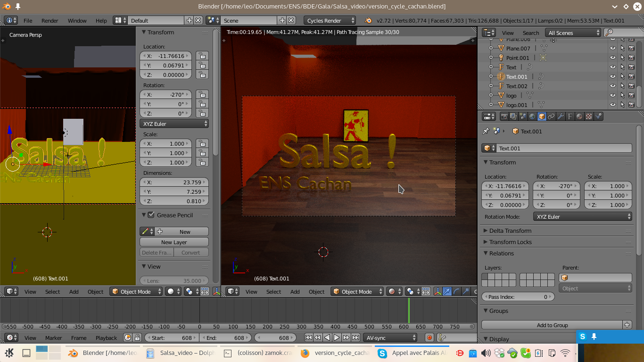Toggle restrict selection cursor for Text.002
Viewport: 644px width, 362px height.
coord(622,86)
